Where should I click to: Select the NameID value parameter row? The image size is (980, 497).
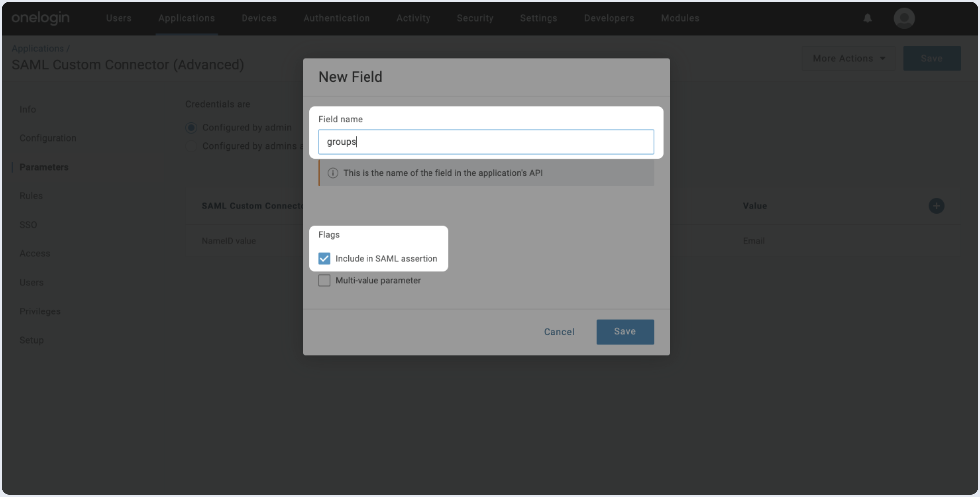229,241
